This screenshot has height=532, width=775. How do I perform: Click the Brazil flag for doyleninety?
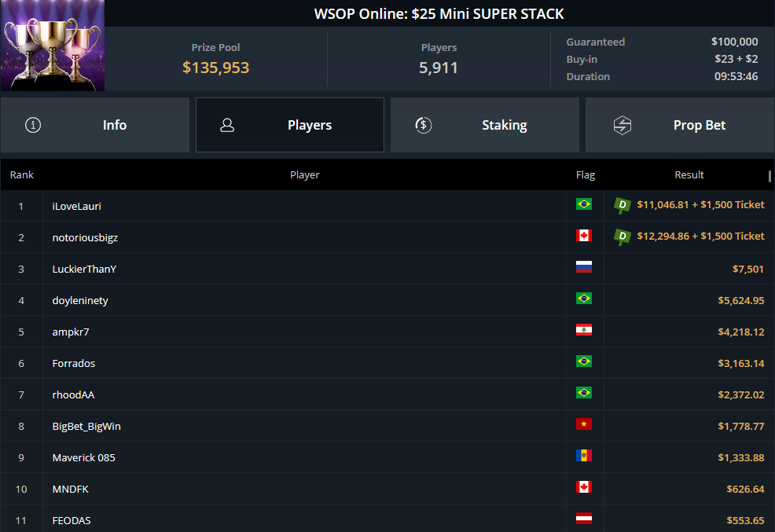coord(584,299)
